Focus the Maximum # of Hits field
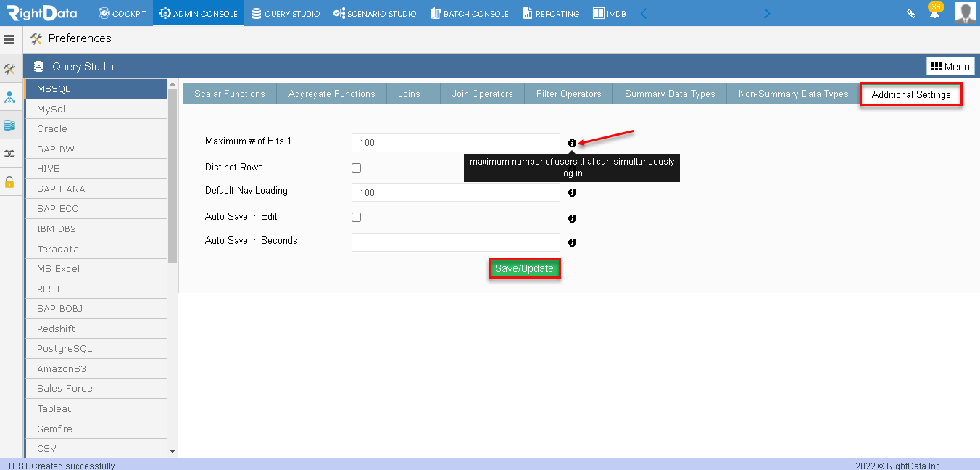This screenshot has width=980, height=470. click(456, 143)
